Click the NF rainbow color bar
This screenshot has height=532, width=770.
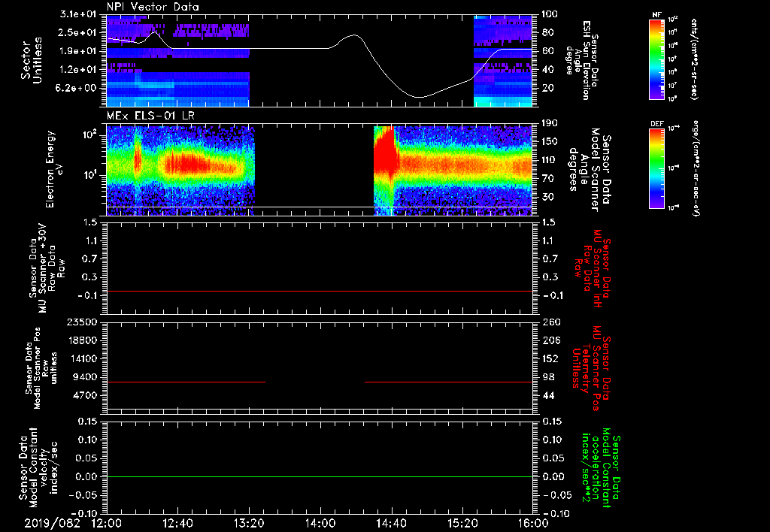[x=657, y=59]
